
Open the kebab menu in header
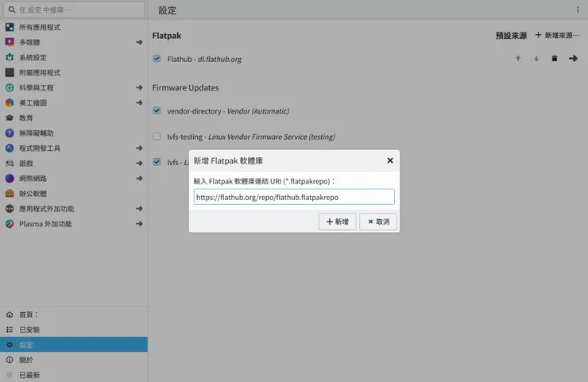pyautogui.click(x=578, y=10)
